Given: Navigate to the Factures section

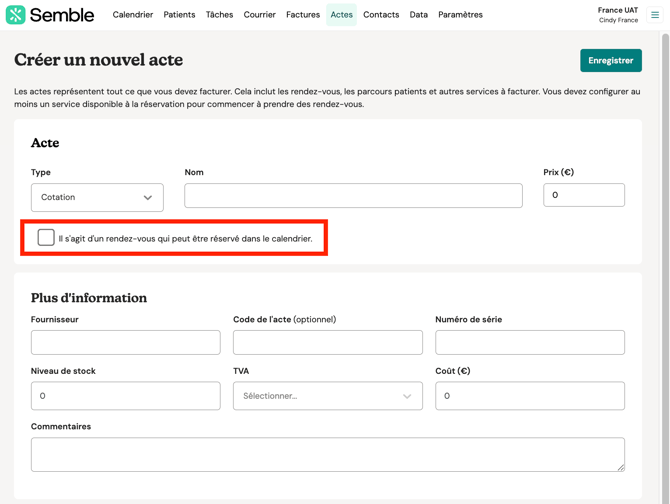Looking at the screenshot, I should 303,15.
